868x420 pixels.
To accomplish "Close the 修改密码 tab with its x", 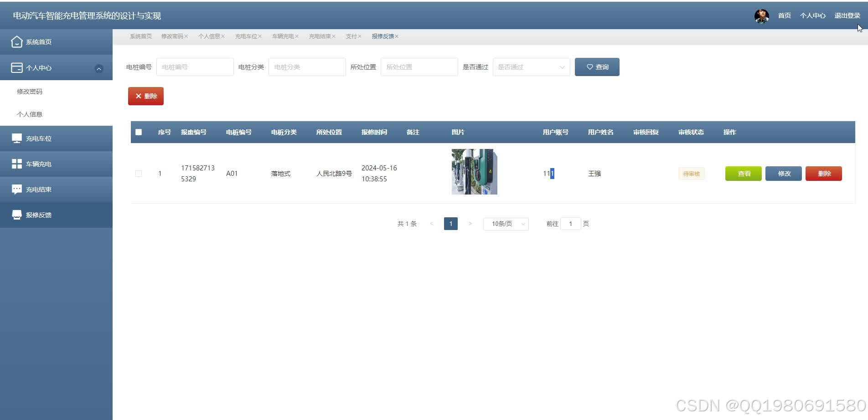I will coord(186,36).
